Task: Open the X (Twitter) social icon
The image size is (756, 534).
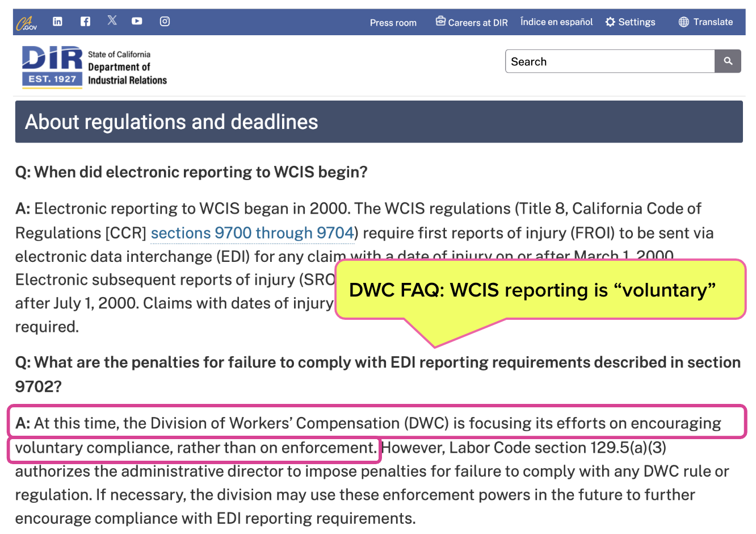Action: [112, 20]
